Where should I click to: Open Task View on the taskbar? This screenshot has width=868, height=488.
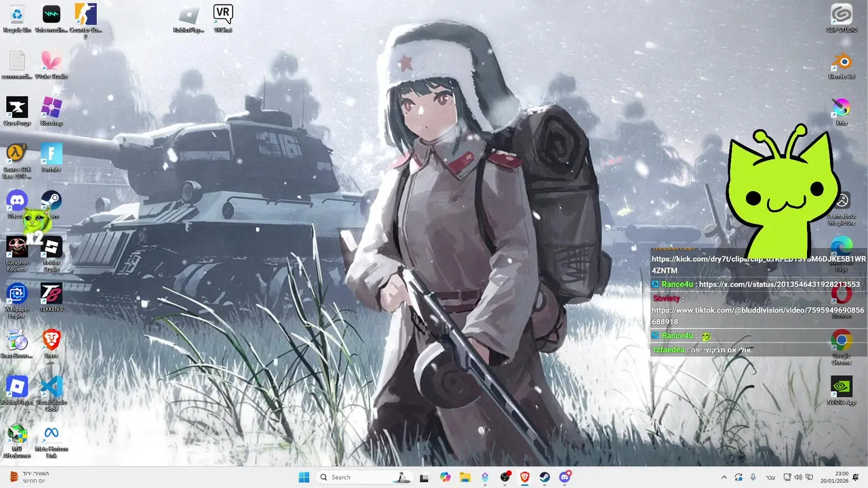click(425, 477)
